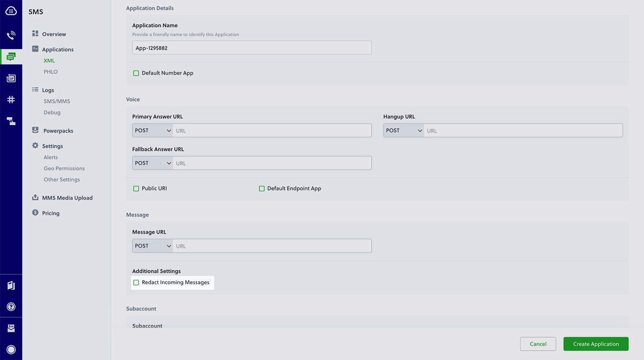Enable the Default Number App checkbox
Viewport: 644px width, 360px height.
click(136, 73)
